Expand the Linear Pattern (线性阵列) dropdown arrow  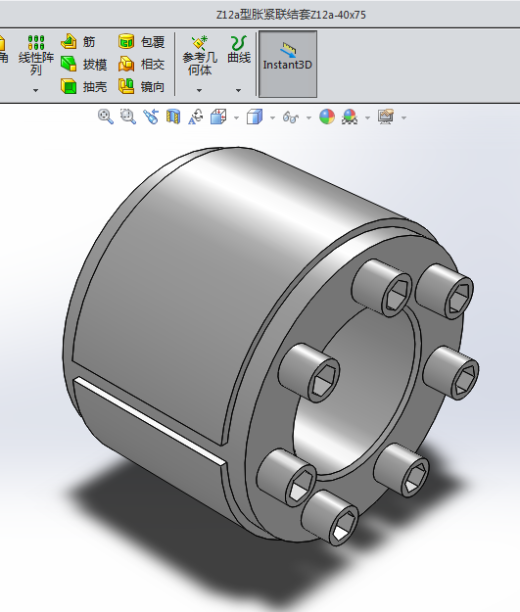click(x=36, y=91)
